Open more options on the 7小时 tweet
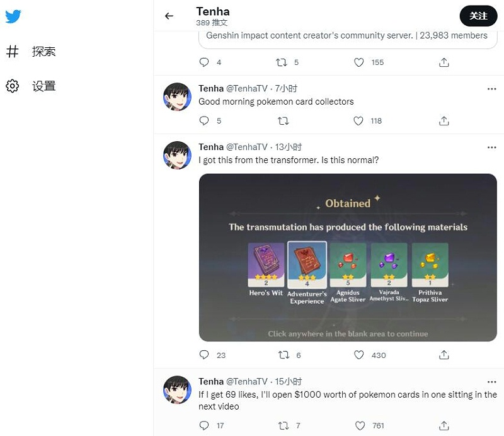Screen dimensions: 504x436 pyautogui.click(x=492, y=89)
